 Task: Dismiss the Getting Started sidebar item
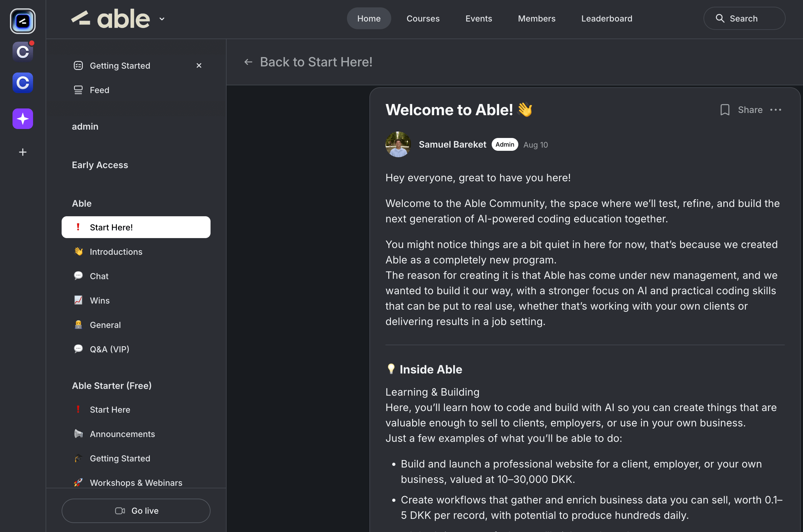pyautogui.click(x=199, y=65)
